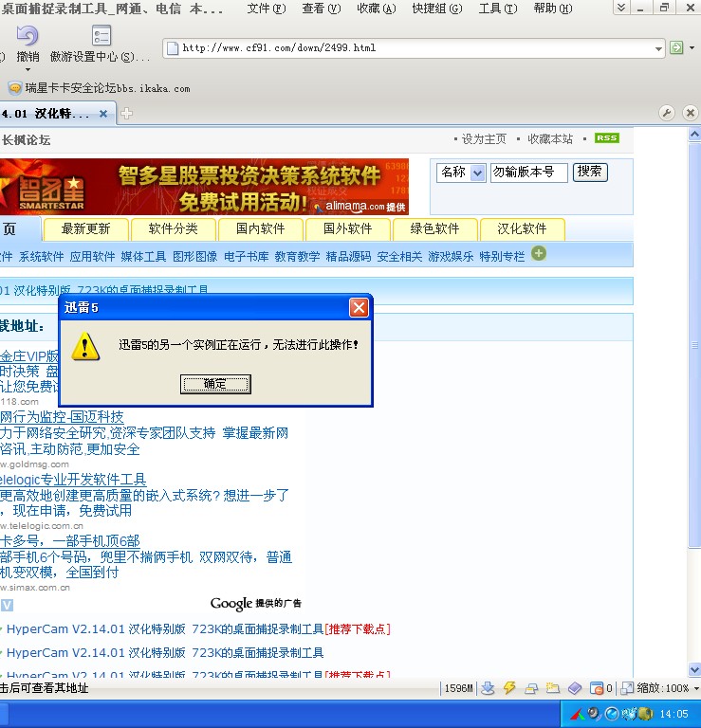This screenshot has width=701, height=728.
Task: Click the Go arrow next to the address bar
Action: click(676, 47)
